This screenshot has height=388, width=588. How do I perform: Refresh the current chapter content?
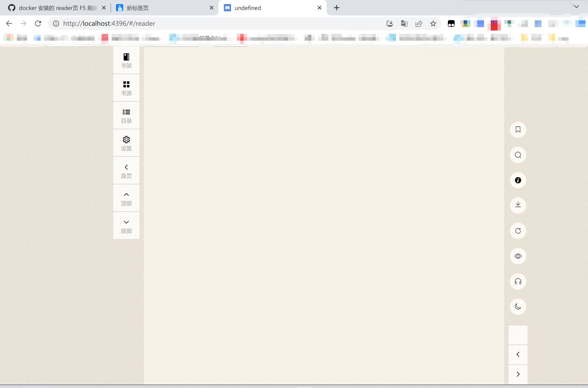518,231
